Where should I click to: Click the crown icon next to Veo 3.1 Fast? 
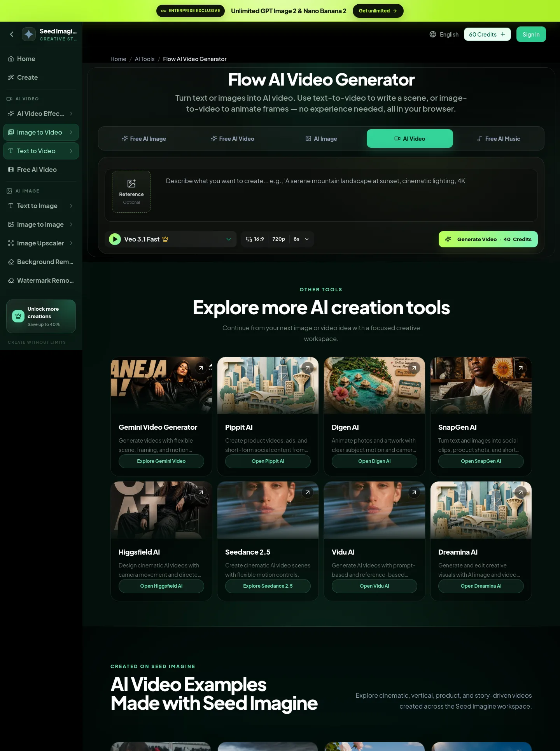pyautogui.click(x=165, y=239)
